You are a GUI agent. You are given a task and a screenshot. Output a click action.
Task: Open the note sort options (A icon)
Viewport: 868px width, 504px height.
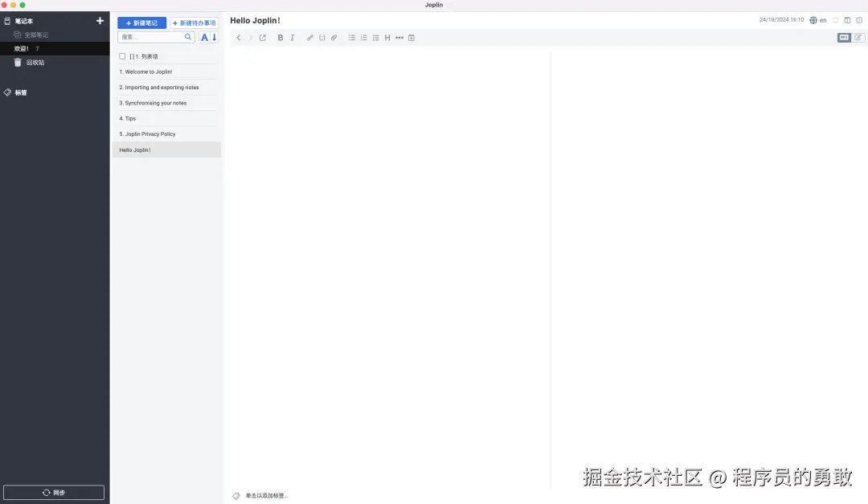pyautogui.click(x=204, y=36)
